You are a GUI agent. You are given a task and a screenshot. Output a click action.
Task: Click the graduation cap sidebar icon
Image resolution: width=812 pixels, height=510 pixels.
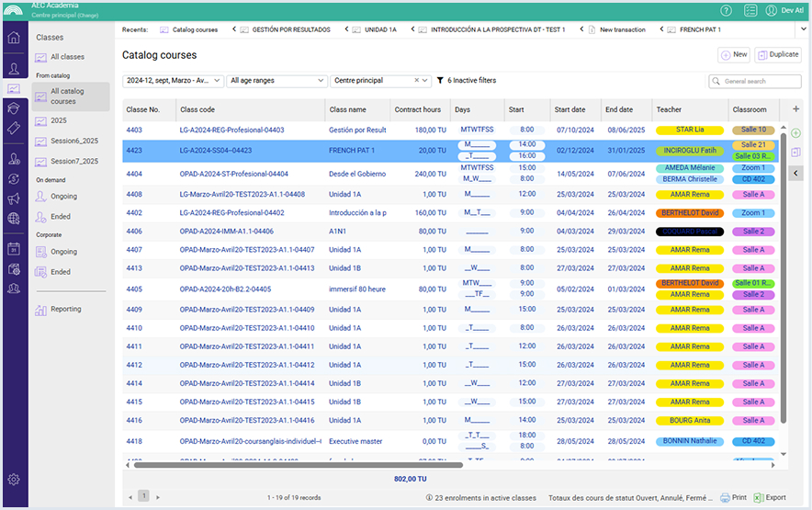(14, 108)
